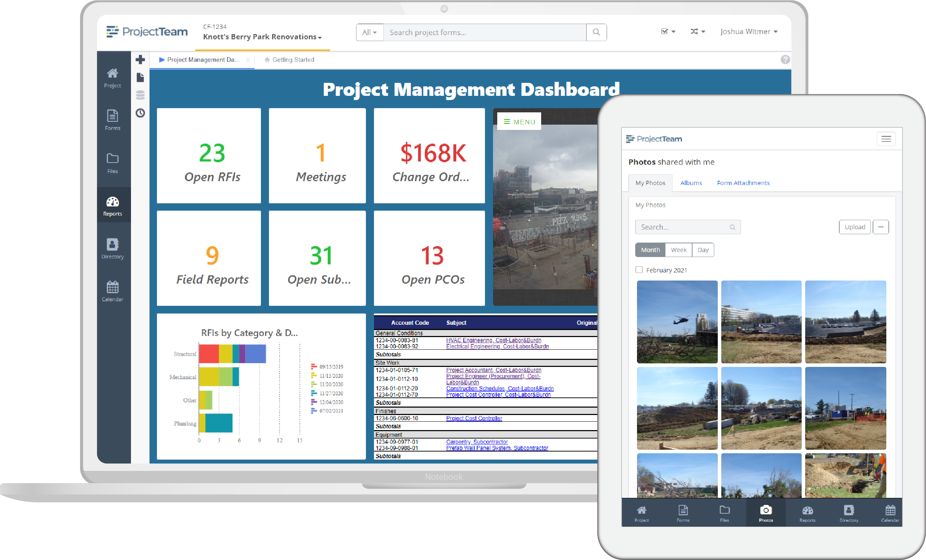Open the All search filter dropdown

pos(369,32)
